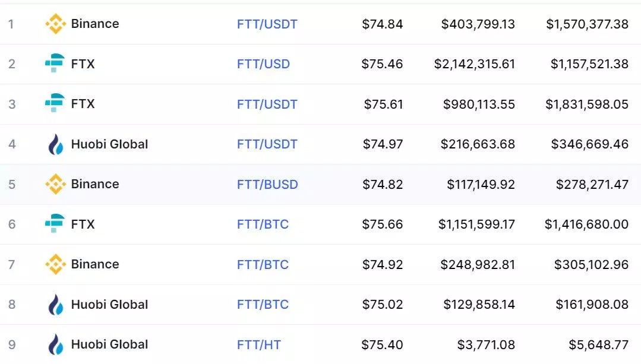Click the $75.46 price in row 2
This screenshot has height=364, width=641.
(x=382, y=64)
